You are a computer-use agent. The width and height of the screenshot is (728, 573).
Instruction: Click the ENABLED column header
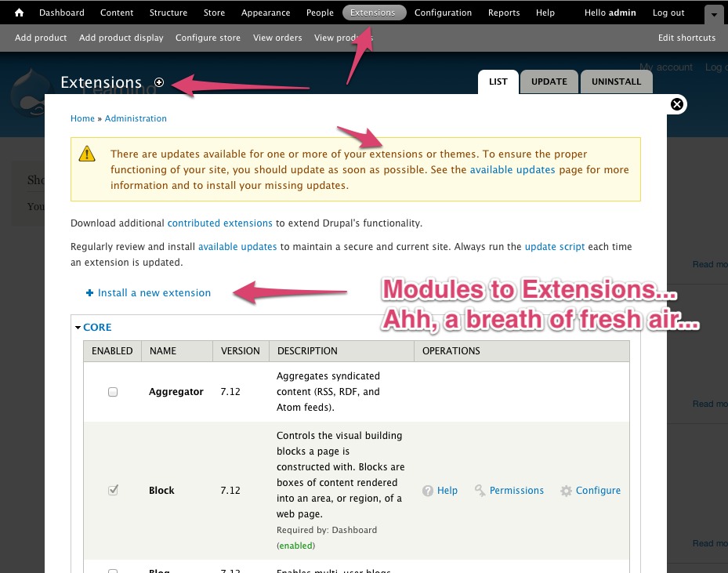(x=112, y=351)
